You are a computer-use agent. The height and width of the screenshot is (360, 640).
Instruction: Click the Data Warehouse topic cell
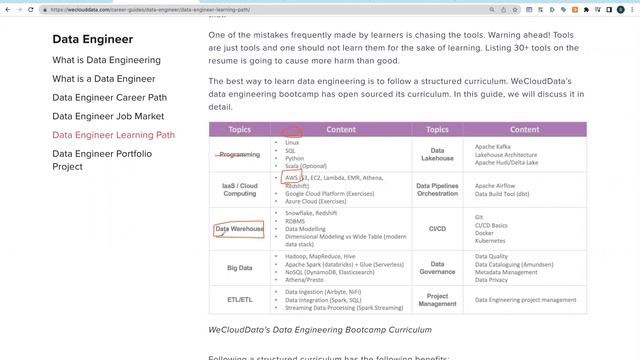(x=240, y=229)
